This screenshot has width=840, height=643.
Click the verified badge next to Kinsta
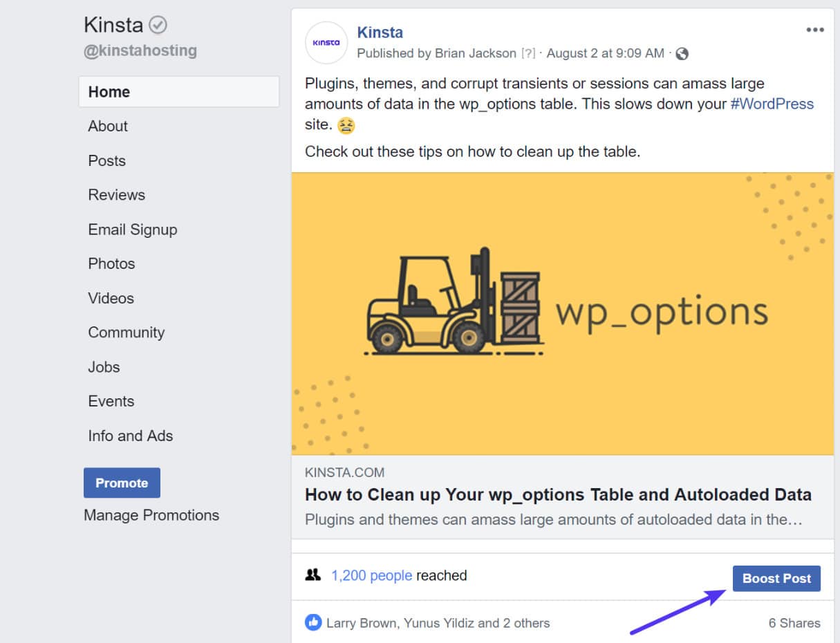158,24
